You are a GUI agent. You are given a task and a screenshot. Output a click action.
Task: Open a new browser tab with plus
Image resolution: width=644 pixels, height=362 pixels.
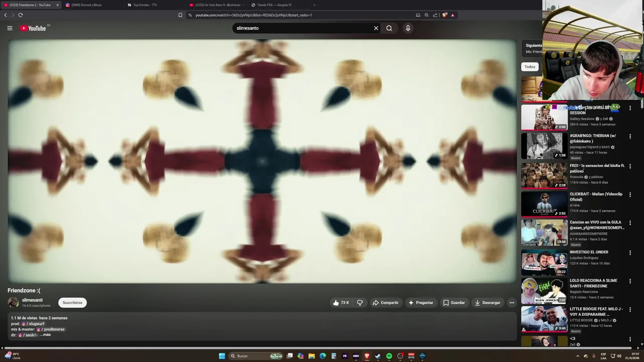tap(314, 5)
